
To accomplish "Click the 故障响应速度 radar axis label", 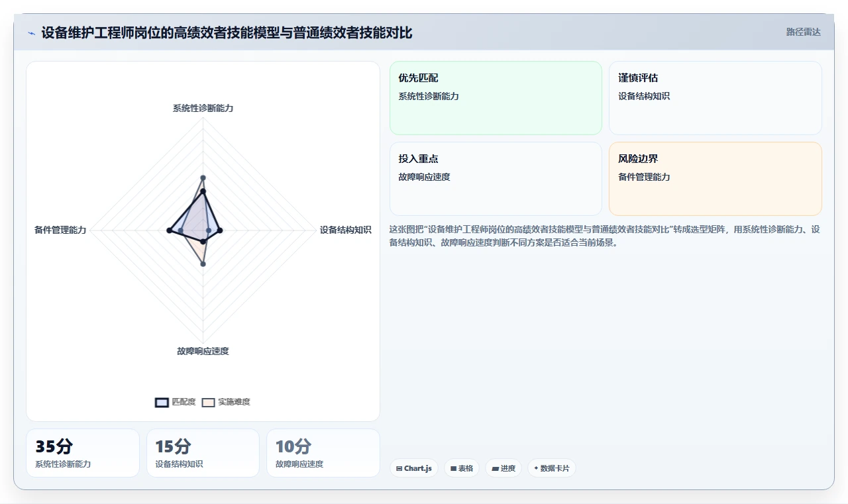I will [203, 351].
